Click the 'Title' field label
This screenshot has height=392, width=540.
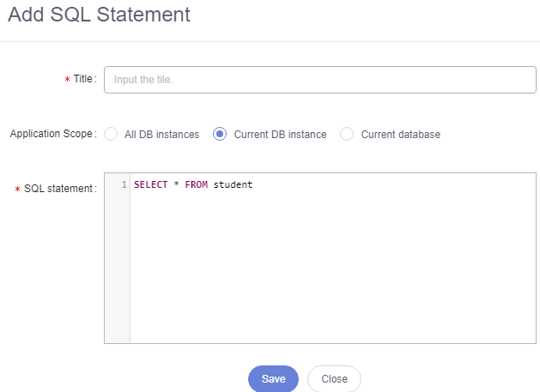point(83,79)
